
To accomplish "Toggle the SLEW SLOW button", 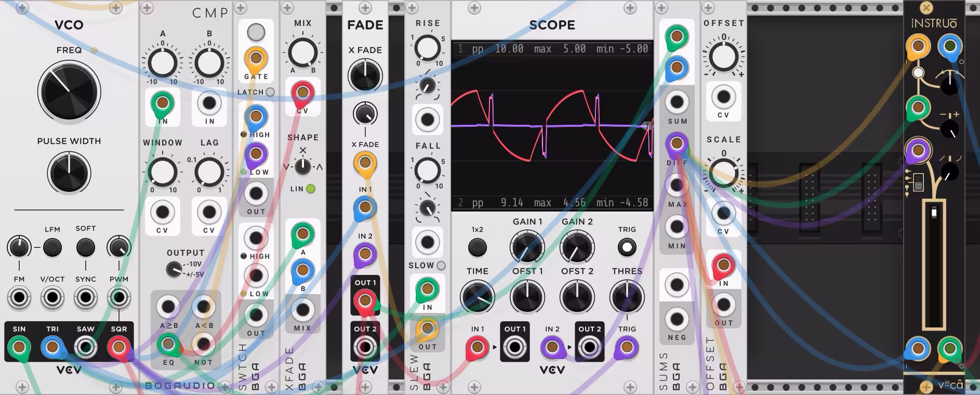I will click(441, 266).
